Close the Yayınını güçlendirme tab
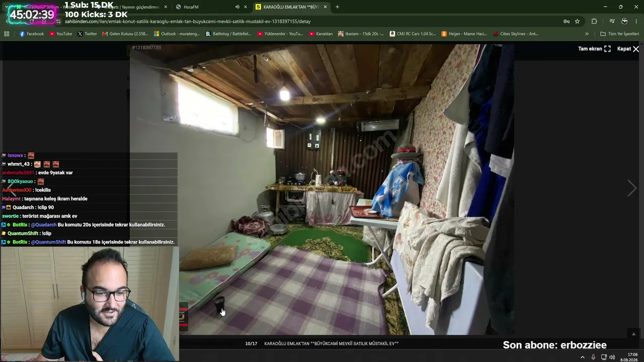644x362 pixels. pyautogui.click(x=166, y=7)
